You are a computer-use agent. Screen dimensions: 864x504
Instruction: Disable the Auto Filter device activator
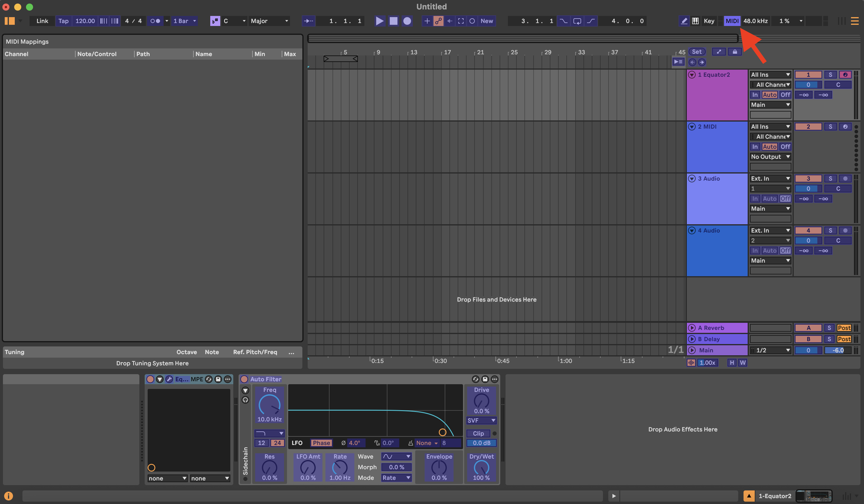coord(244,379)
